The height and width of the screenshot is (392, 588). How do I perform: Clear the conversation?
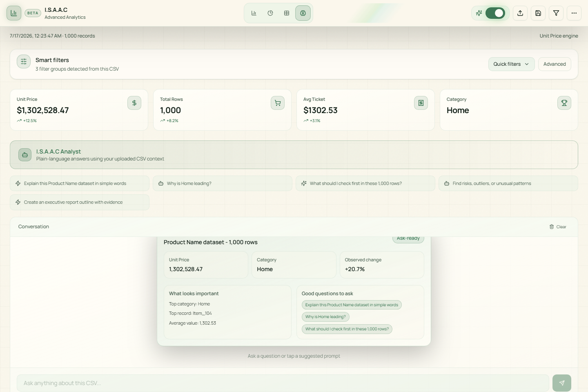[558, 227]
